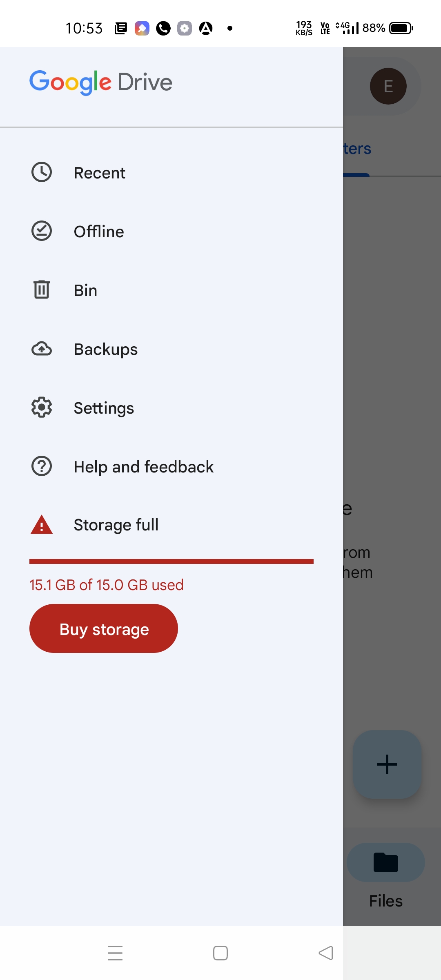Open Help and feedback

(171, 467)
